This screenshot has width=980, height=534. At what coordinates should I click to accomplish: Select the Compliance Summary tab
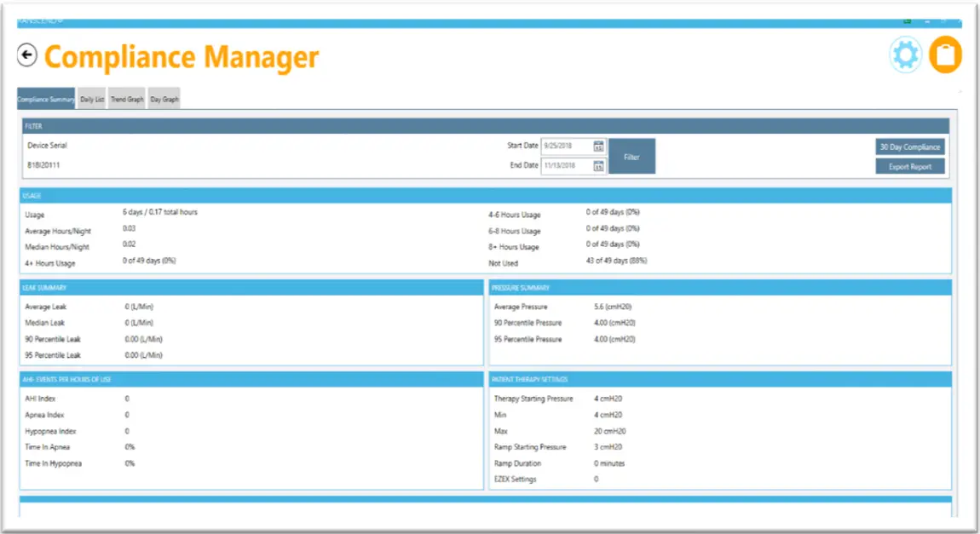[x=46, y=99]
